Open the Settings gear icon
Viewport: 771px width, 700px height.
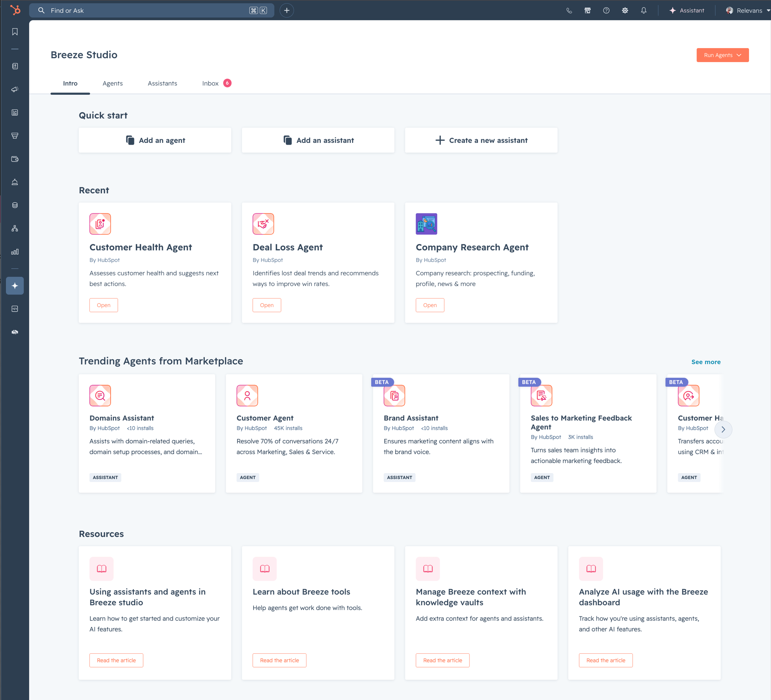coord(625,10)
